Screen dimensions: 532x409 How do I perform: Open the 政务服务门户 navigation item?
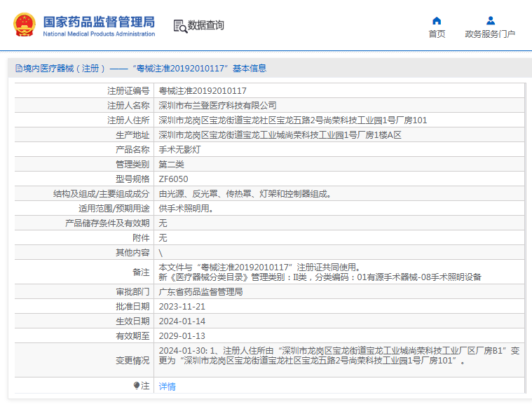click(490, 34)
